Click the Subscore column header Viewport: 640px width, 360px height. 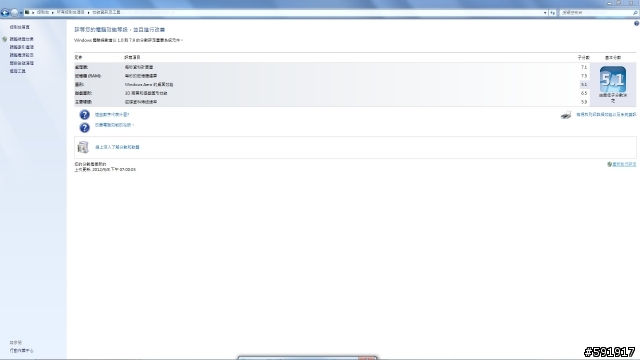[x=584, y=58]
